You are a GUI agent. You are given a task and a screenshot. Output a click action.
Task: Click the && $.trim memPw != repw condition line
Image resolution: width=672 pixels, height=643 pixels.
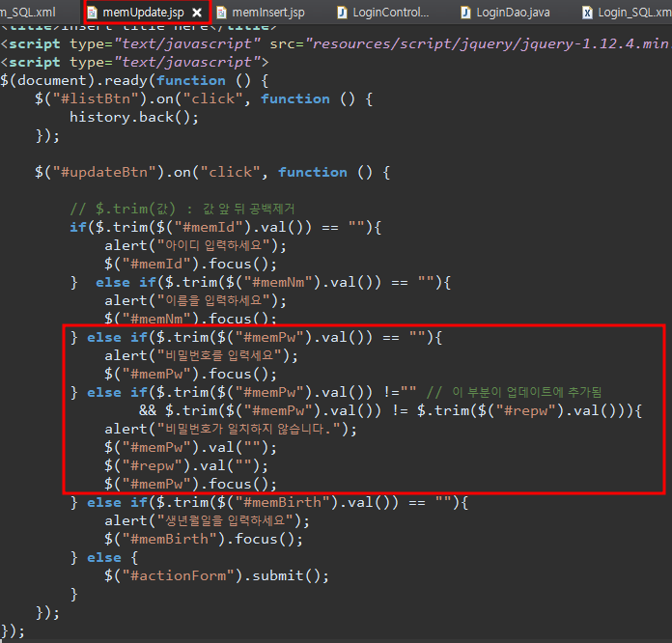pos(390,410)
